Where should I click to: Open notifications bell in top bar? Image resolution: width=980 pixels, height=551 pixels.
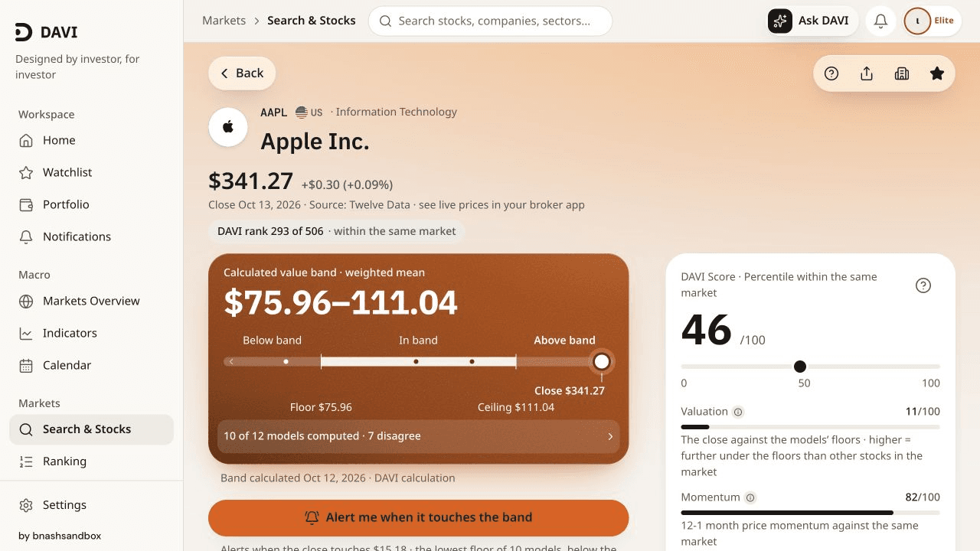click(880, 21)
